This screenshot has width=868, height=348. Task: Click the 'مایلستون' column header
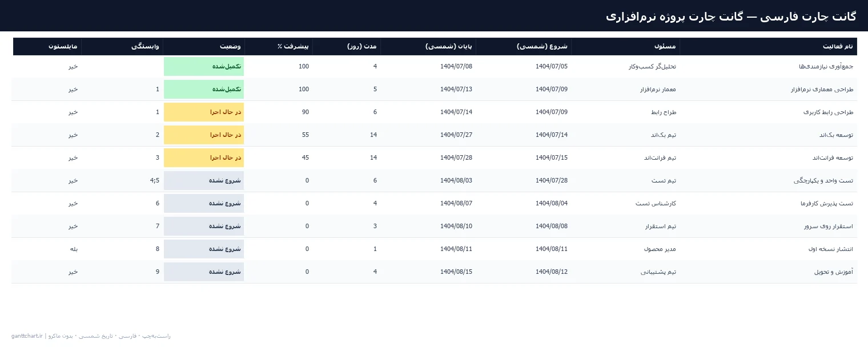[47, 46]
